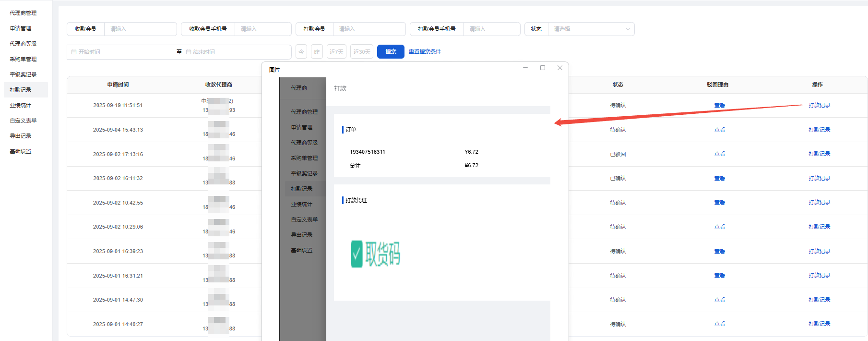Minimize the 图片 popup window
Viewport: 868px width, 341px height.
[525, 68]
